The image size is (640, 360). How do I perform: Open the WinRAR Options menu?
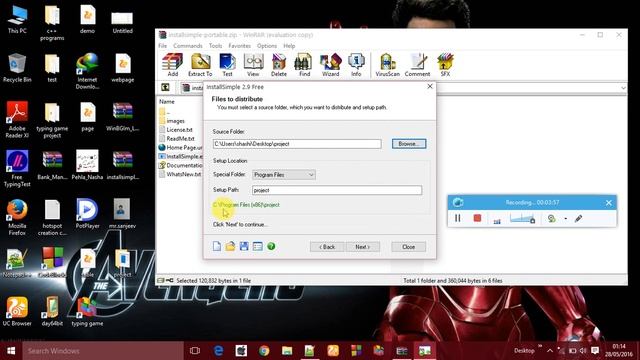267,46
